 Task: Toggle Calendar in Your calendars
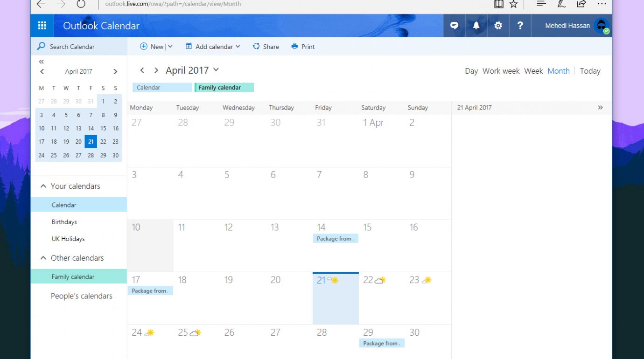coord(79,205)
